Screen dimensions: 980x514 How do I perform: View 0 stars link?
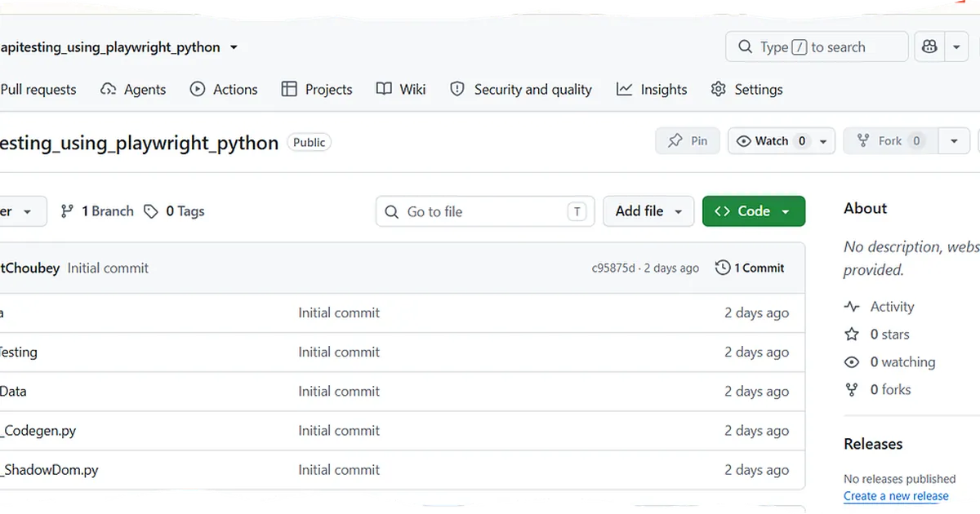889,335
